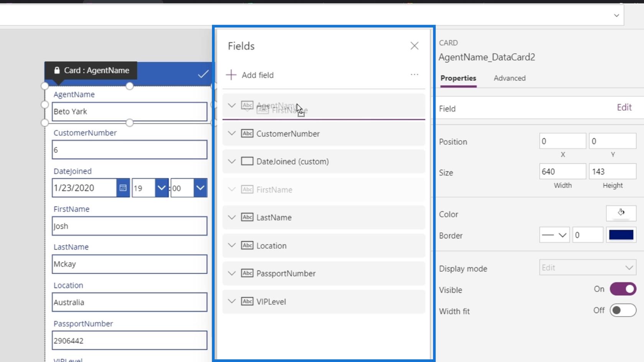Expand the VIPLevel field row
Screen dimensions: 644x362
232,301
